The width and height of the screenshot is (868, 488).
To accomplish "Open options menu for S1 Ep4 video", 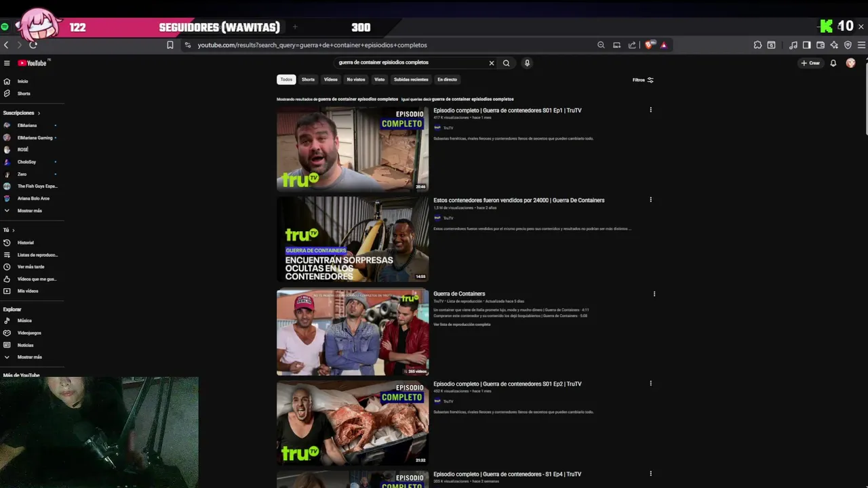I will pos(650,474).
